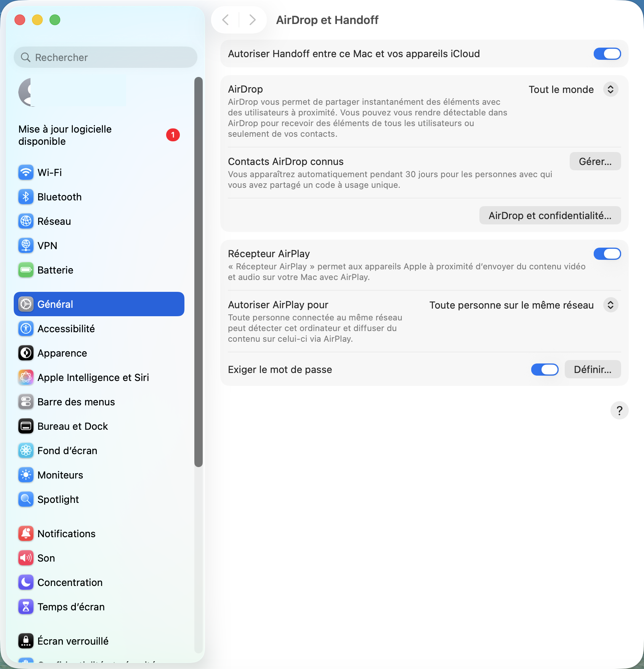Click the Wi-Fi icon in sidebar
The width and height of the screenshot is (644, 669).
pos(26,173)
